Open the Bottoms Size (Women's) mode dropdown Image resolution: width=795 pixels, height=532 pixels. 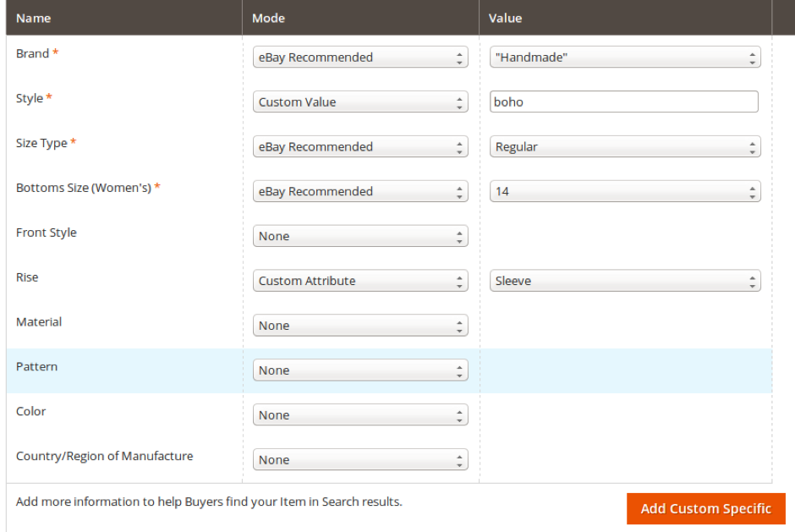pos(360,191)
